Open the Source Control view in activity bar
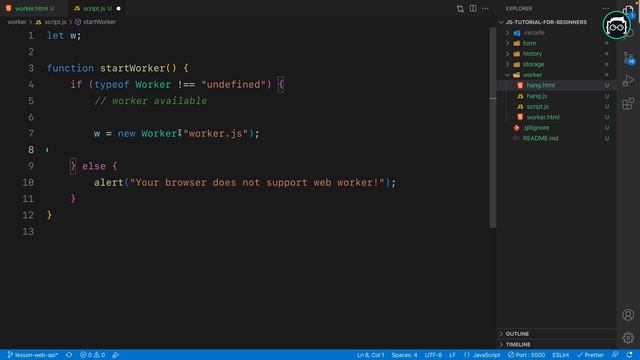Screen dimensions: 640x360 coord(629,58)
